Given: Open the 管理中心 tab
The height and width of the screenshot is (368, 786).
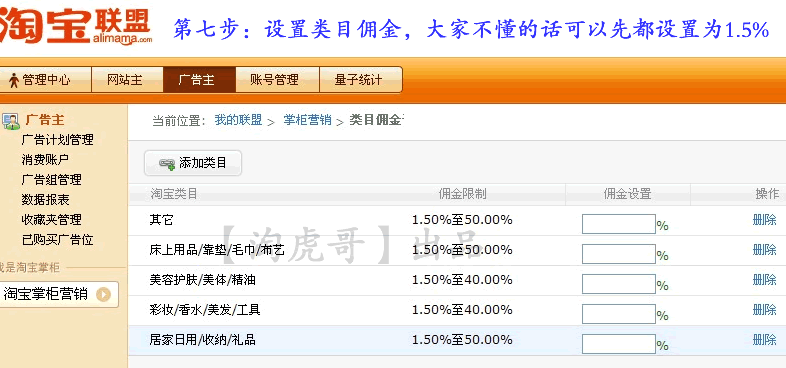Looking at the screenshot, I should pos(46,80).
